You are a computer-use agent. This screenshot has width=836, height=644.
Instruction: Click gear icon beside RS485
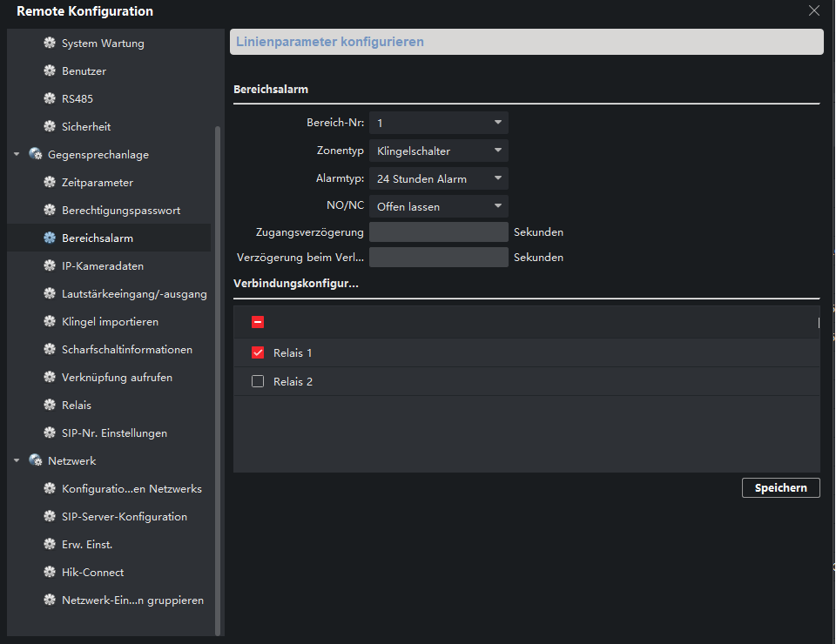[x=50, y=98]
